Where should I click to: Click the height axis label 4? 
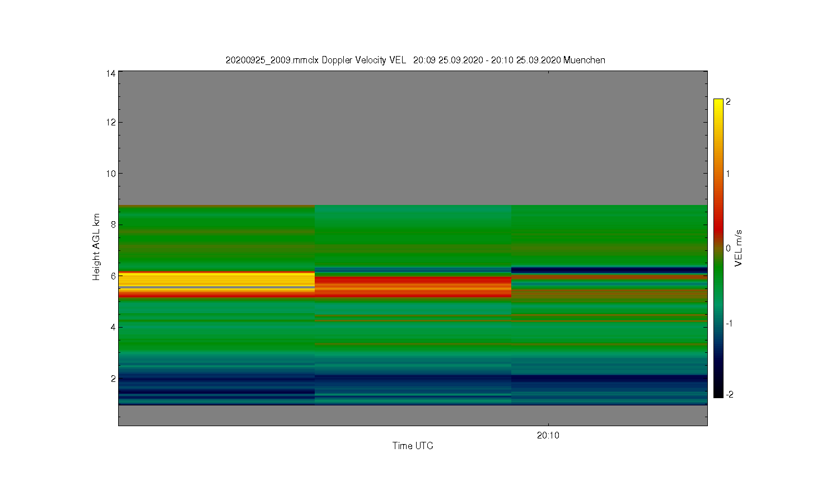pos(113,327)
